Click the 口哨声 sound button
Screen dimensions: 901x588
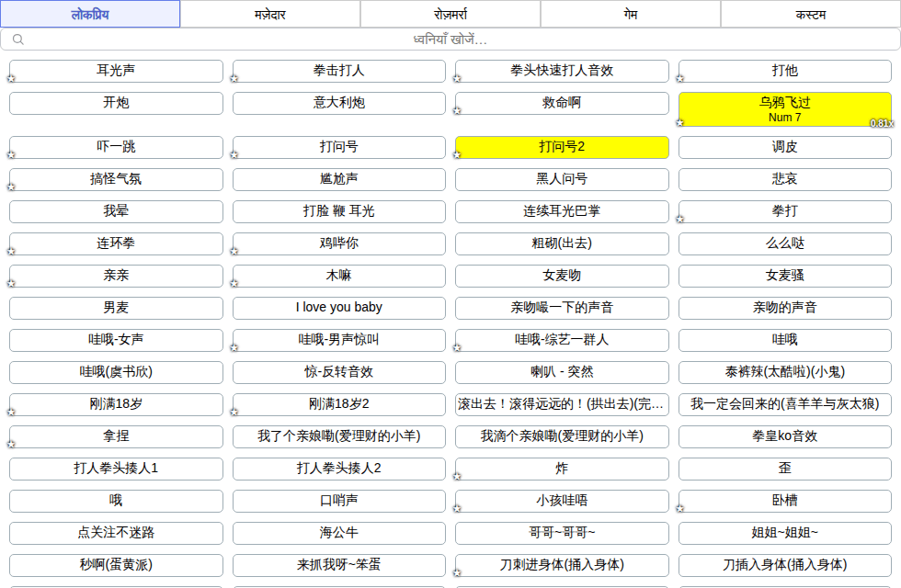(339, 501)
